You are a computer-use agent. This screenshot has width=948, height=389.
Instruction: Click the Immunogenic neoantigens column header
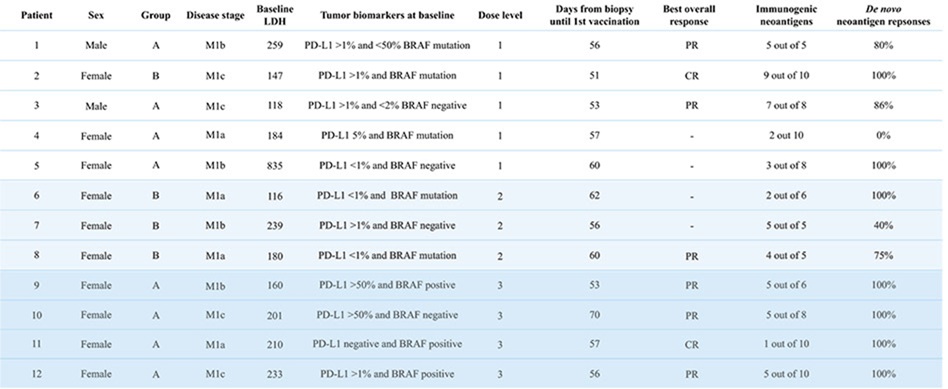(x=783, y=15)
